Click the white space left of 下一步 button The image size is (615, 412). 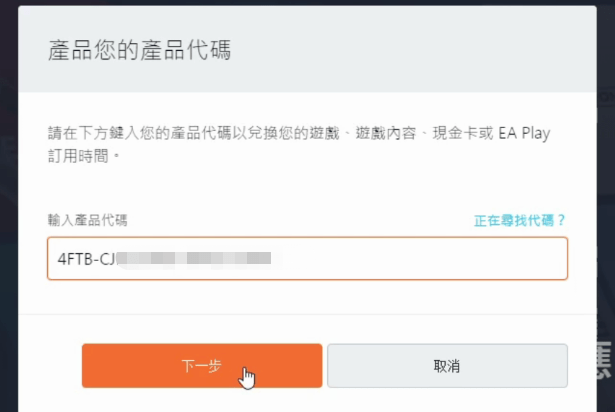[x=50, y=366]
